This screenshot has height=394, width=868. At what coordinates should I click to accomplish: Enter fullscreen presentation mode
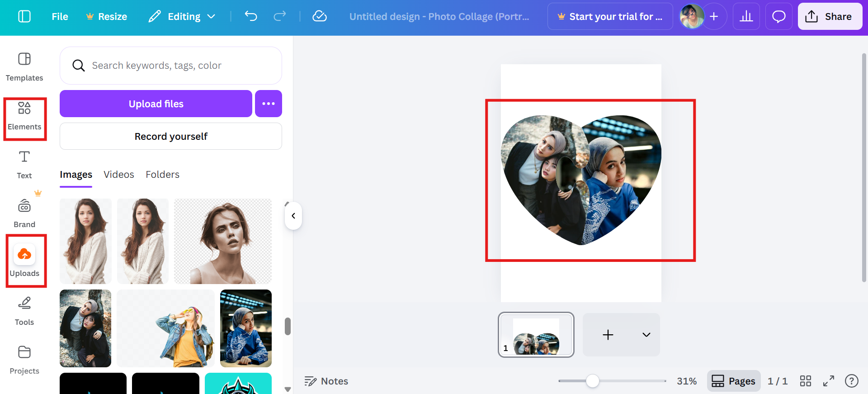829,381
